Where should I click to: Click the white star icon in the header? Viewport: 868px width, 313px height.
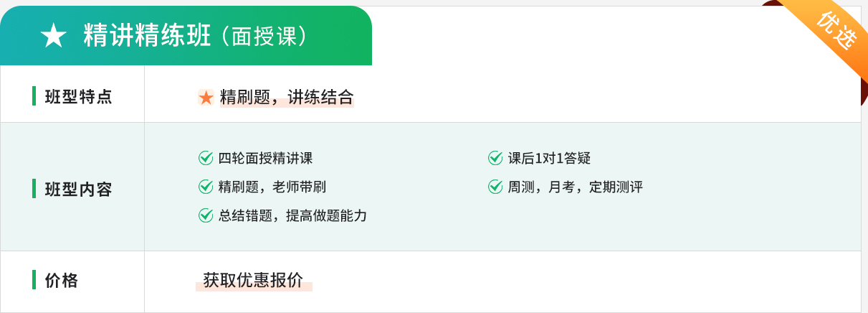coord(54,36)
